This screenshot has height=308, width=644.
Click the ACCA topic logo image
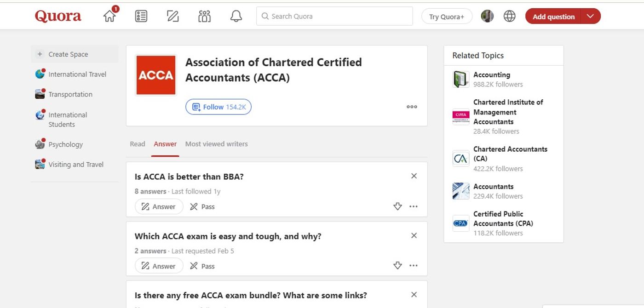(155, 75)
